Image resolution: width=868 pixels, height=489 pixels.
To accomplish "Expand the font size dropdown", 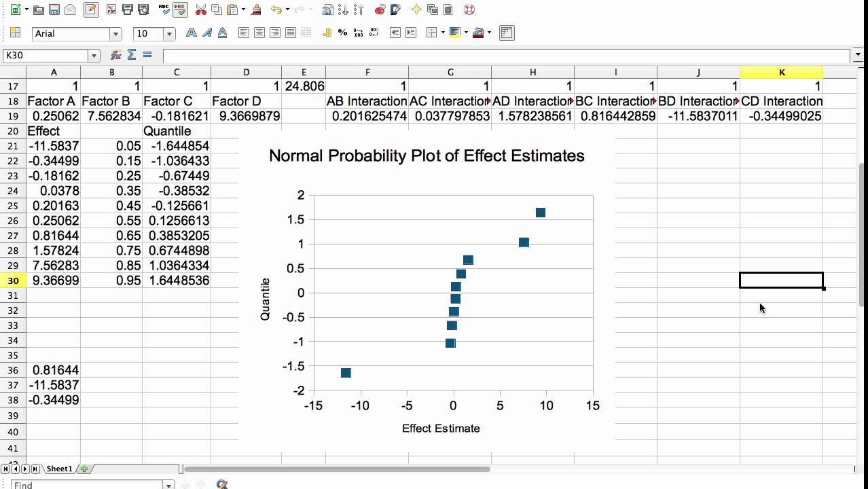I will point(169,34).
